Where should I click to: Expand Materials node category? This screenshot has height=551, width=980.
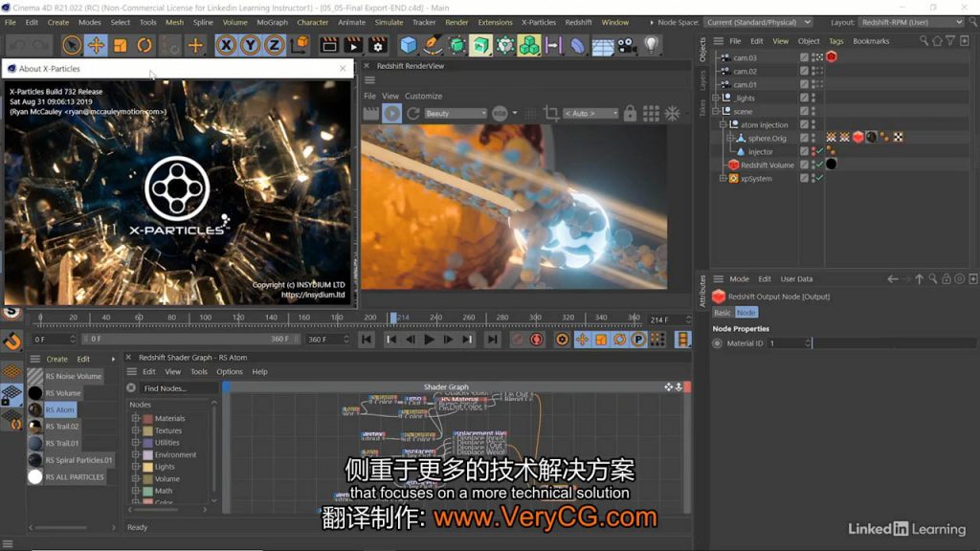tap(135, 419)
